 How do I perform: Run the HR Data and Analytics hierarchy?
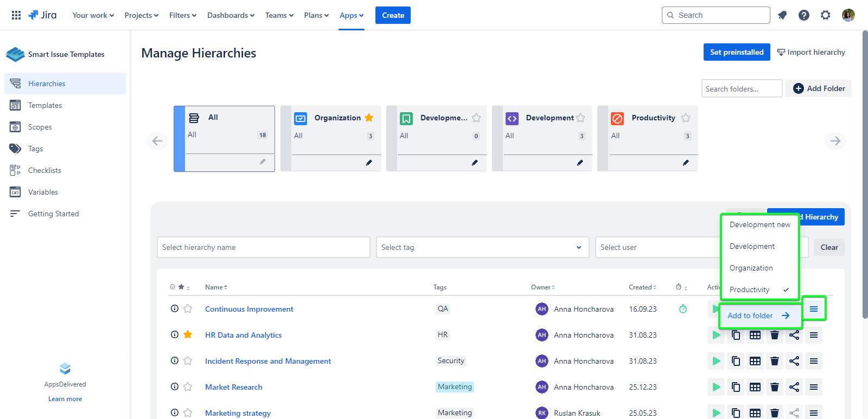point(716,335)
